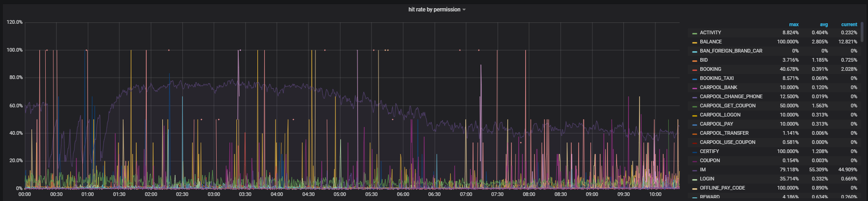Click CARPOOL_CHANGE_PHONE max value 12.500%
This screenshot has height=201, width=868.
789,96
